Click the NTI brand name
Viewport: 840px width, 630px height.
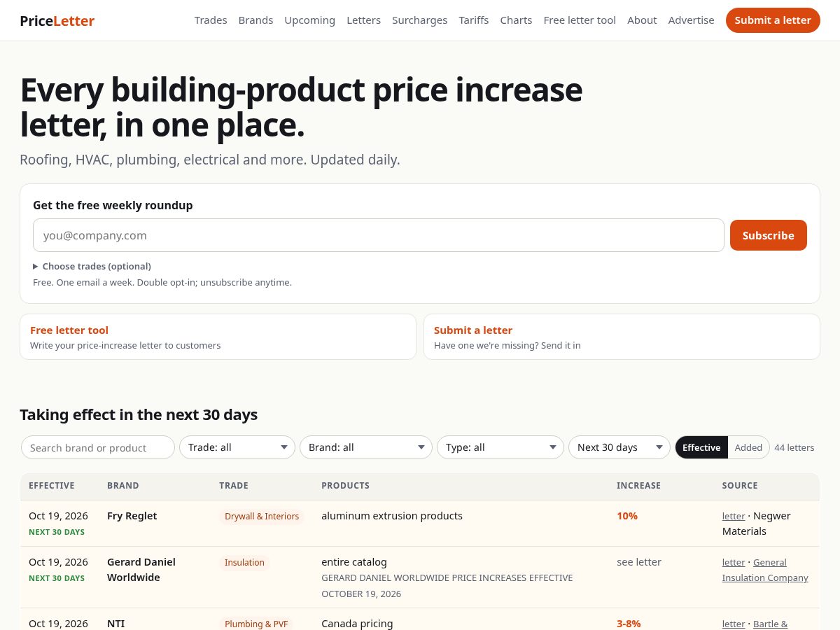coord(116,624)
